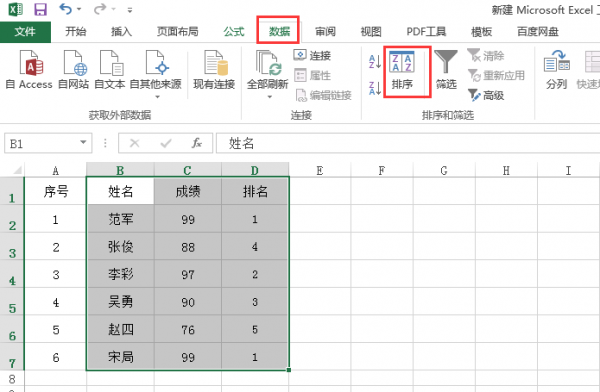Click the fx insert function button
600x392 pixels.
click(197, 143)
